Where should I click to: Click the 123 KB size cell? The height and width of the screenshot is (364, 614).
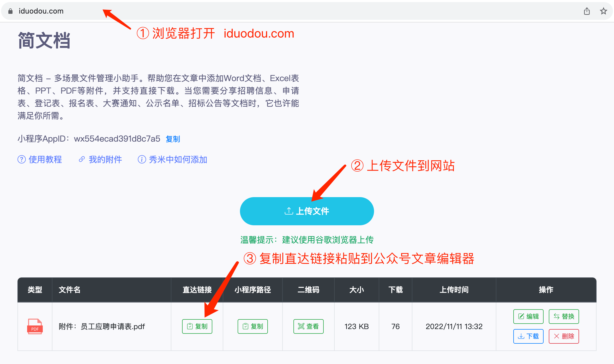357,326
